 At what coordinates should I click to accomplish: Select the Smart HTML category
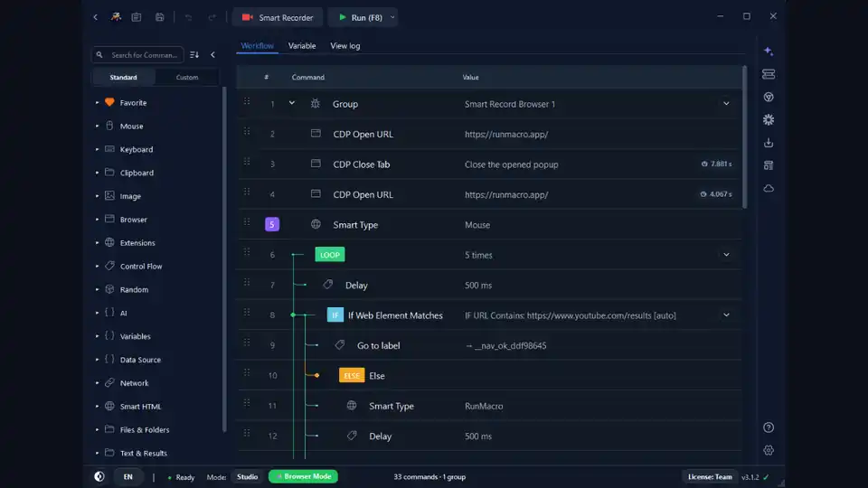click(140, 407)
